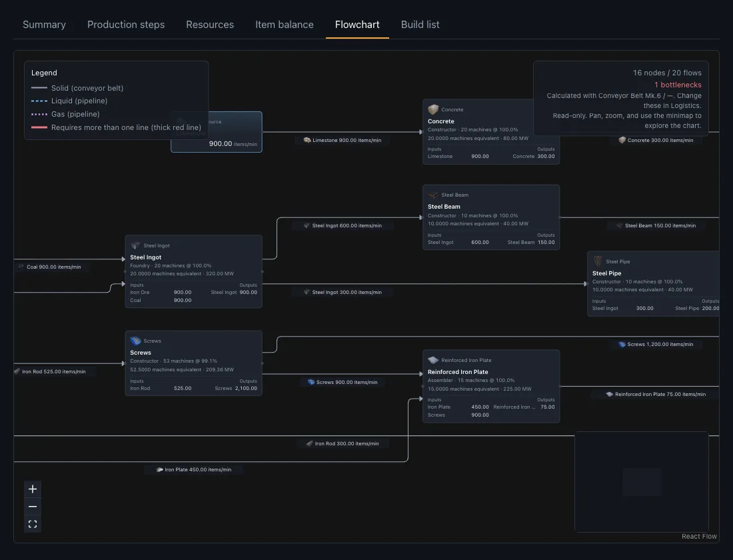Click 'Foundry · 20 machines @ 100.0%' text
This screenshot has height=560, width=733.
[x=171, y=265]
